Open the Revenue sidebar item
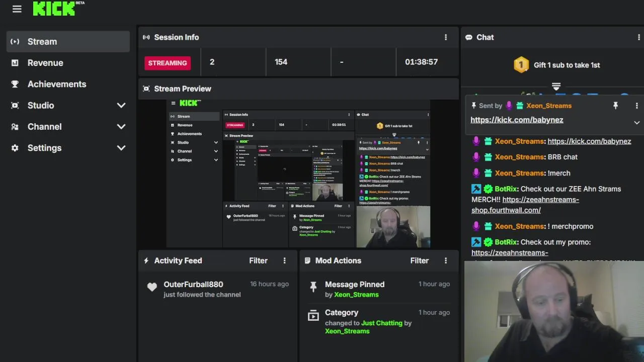 pyautogui.click(x=68, y=63)
